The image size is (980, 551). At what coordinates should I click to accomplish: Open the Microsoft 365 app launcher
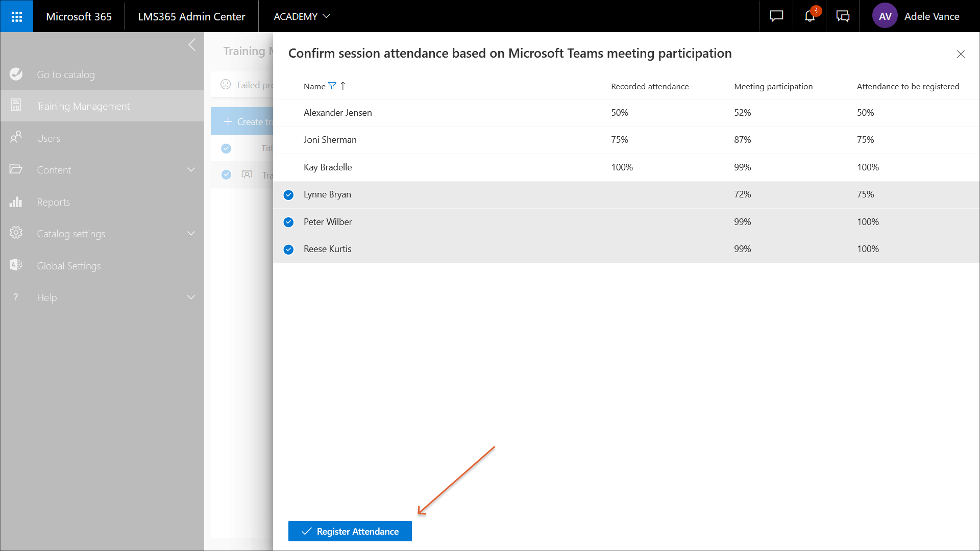(x=16, y=16)
